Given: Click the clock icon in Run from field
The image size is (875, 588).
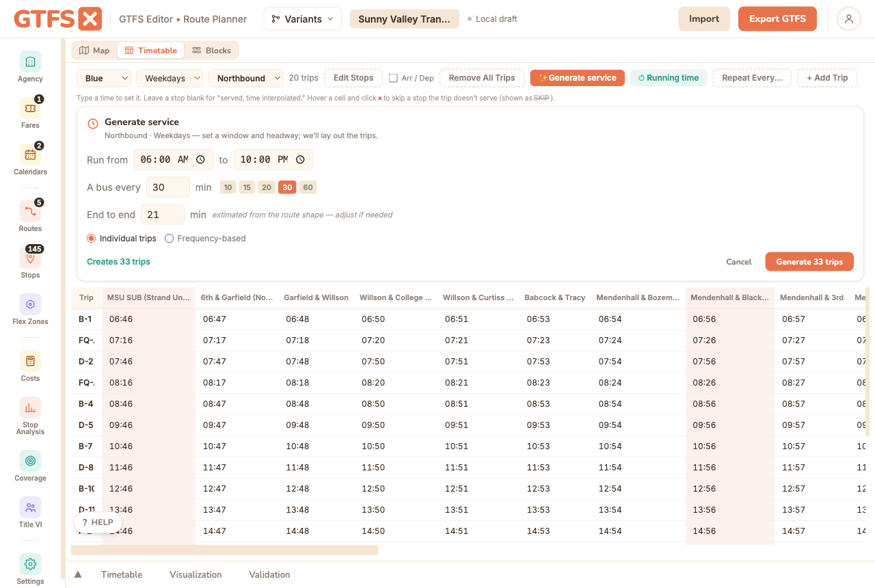Looking at the screenshot, I should (x=200, y=159).
